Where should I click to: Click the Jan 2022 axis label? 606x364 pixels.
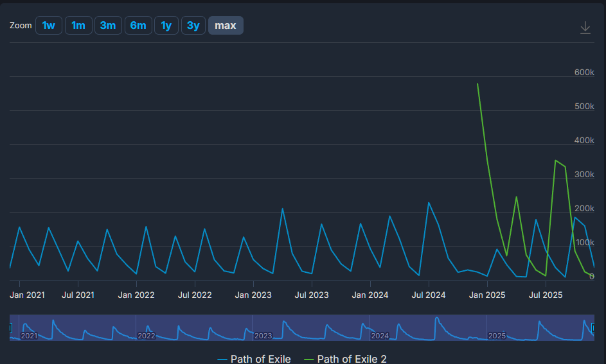click(x=136, y=295)
